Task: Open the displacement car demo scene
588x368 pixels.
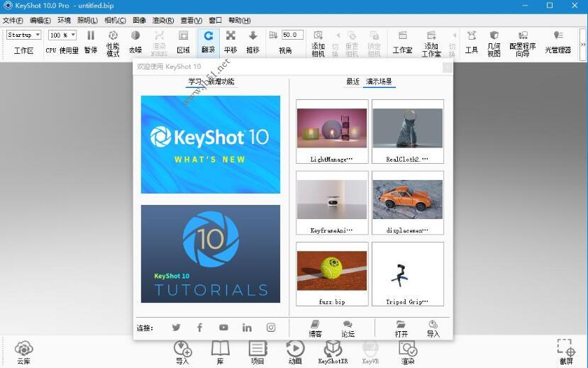Action: [408, 203]
